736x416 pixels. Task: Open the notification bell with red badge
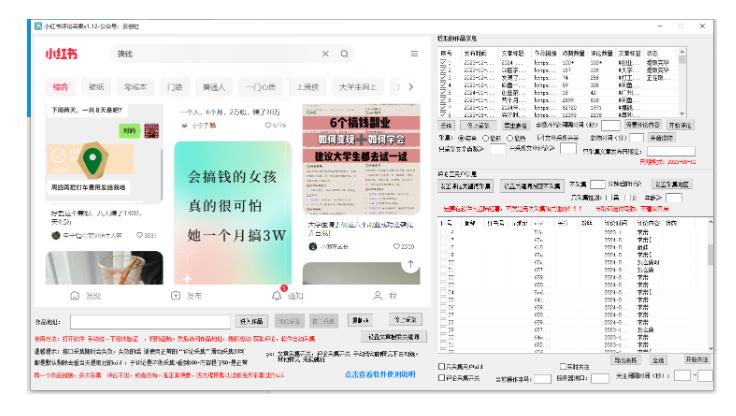(x=277, y=296)
